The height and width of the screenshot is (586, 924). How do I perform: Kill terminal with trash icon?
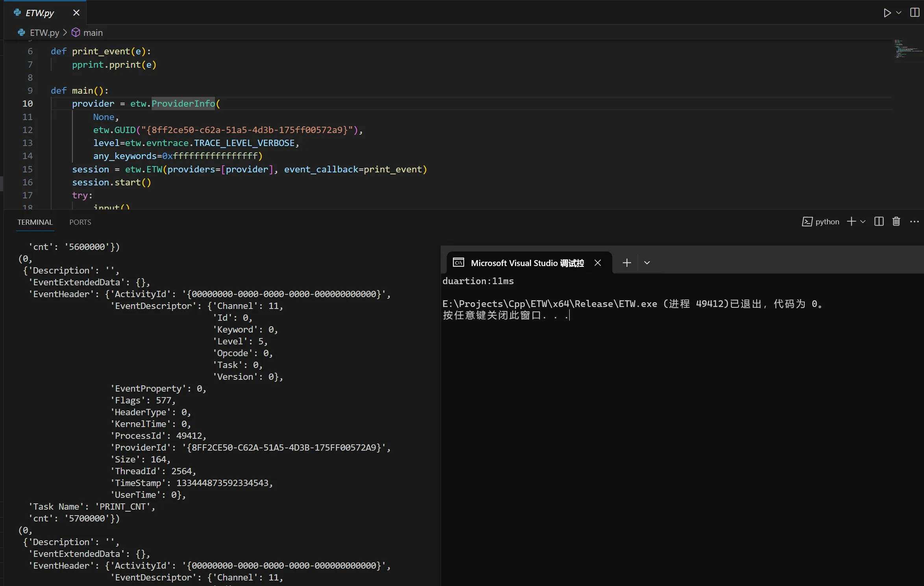tap(896, 222)
